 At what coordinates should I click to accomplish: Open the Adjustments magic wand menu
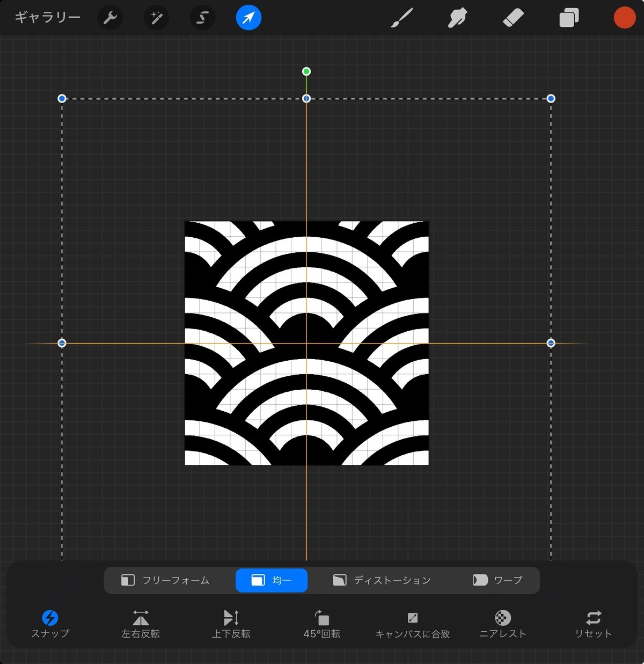pyautogui.click(x=157, y=18)
